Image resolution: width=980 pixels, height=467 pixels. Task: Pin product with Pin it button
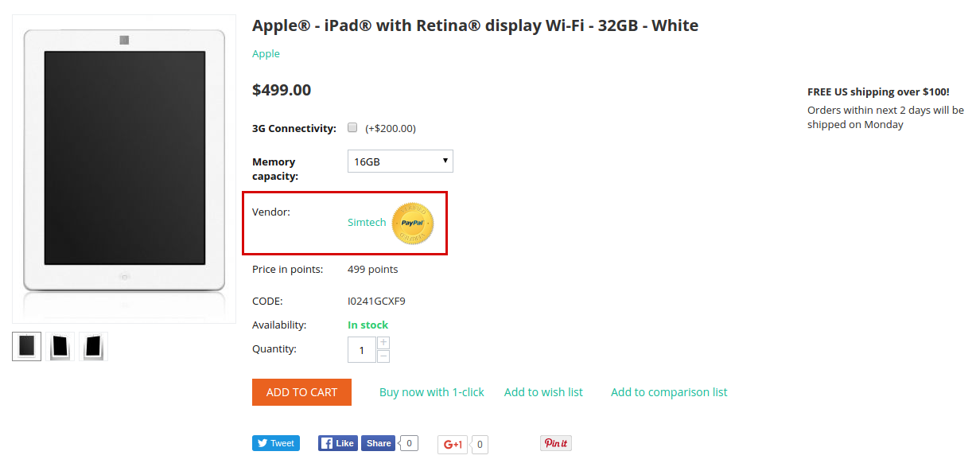(x=556, y=443)
